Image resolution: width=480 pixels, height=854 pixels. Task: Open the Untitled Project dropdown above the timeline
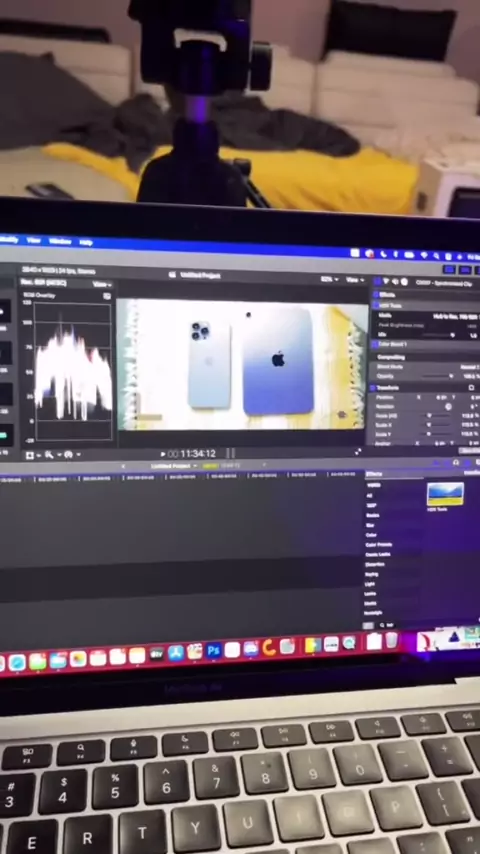tap(174, 466)
